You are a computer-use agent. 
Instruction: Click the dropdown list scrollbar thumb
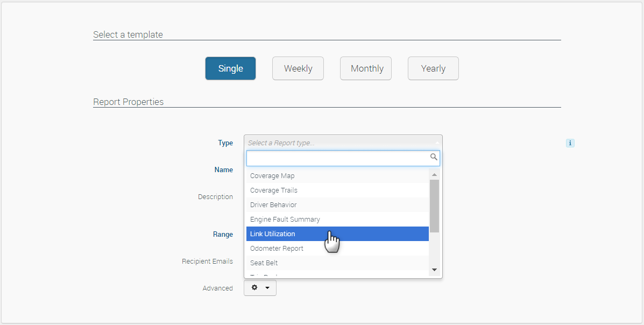(x=434, y=206)
